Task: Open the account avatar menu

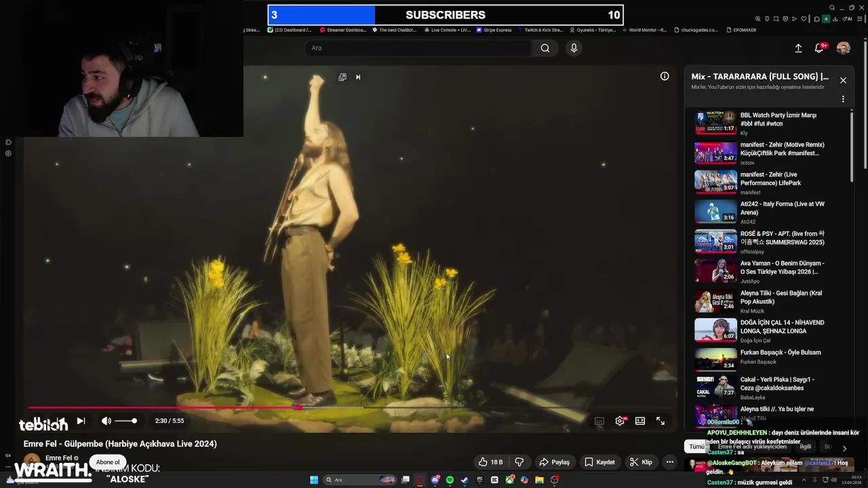Action: coord(844,48)
